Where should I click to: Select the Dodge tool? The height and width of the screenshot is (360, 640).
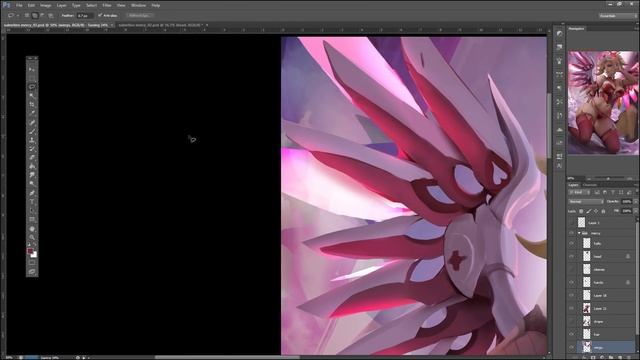click(x=32, y=184)
